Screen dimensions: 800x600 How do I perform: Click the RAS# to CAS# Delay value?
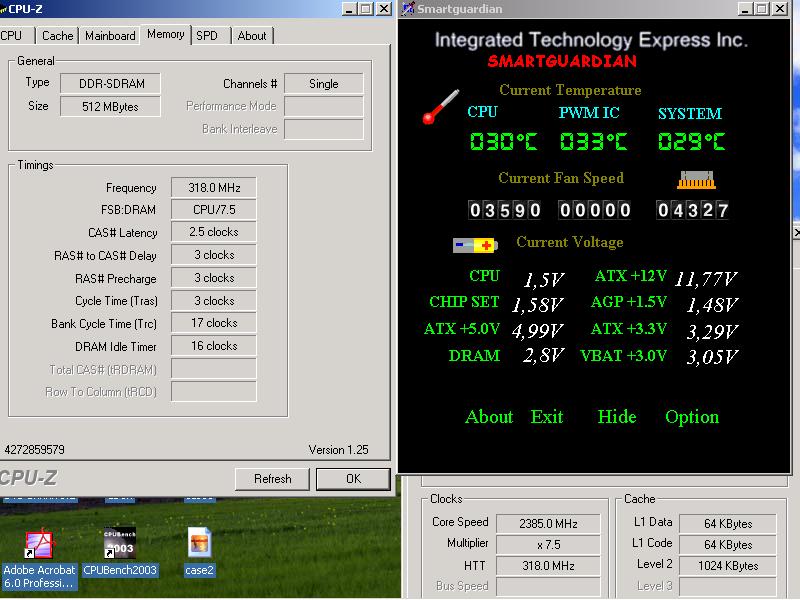(214, 255)
